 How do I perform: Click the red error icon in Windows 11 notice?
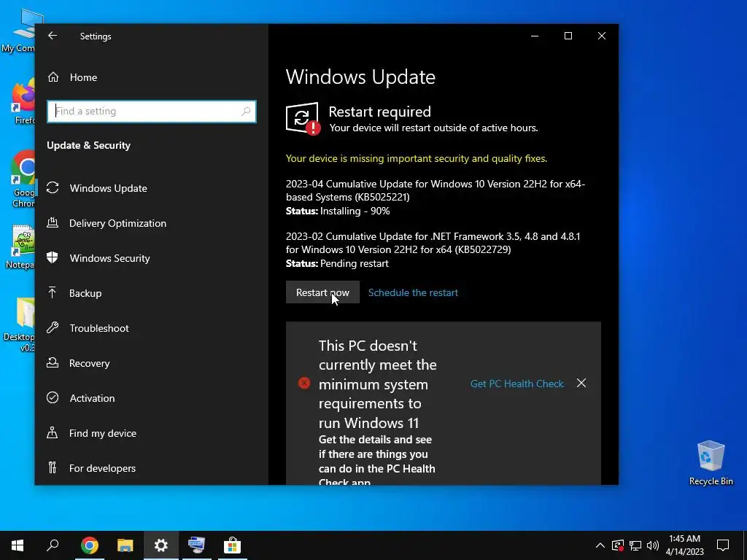tap(304, 383)
